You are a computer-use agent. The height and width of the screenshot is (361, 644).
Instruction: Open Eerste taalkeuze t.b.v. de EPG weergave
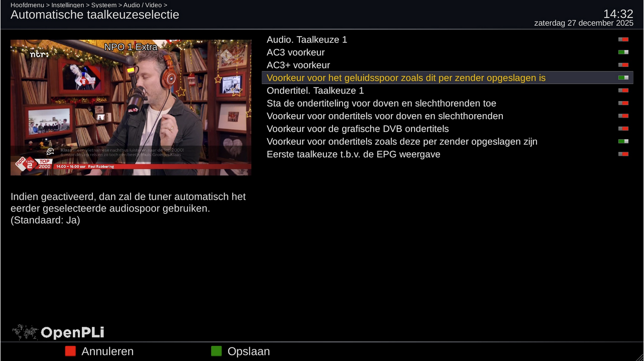click(x=448, y=154)
